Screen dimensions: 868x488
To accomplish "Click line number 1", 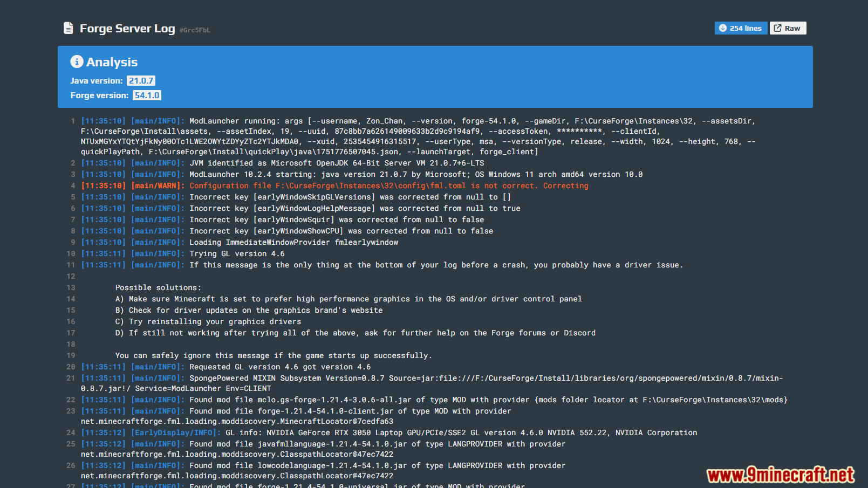I will [73, 121].
